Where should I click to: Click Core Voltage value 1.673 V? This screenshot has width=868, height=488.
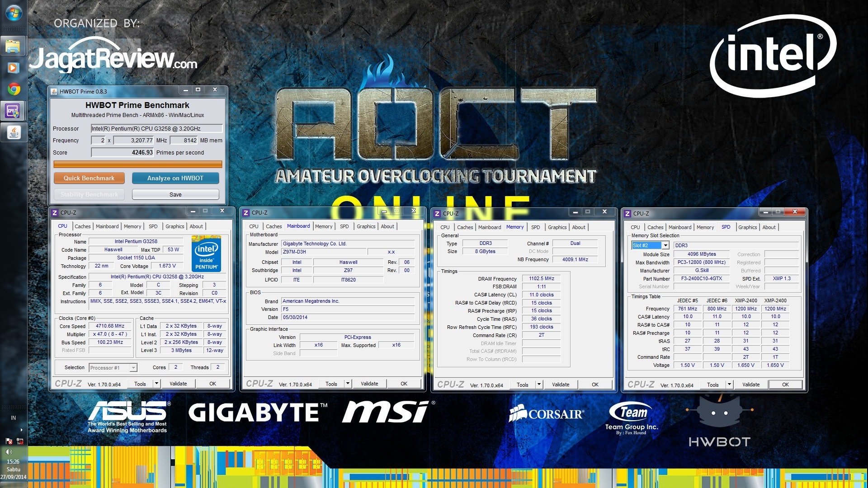click(167, 266)
